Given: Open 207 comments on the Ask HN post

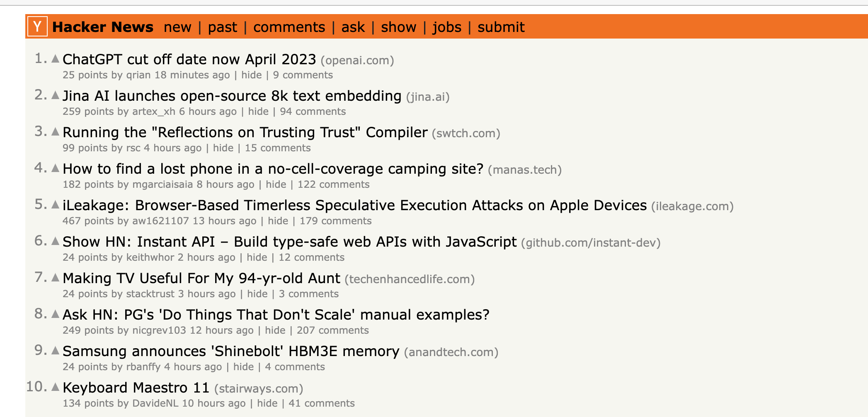Looking at the screenshot, I should click(x=333, y=330).
